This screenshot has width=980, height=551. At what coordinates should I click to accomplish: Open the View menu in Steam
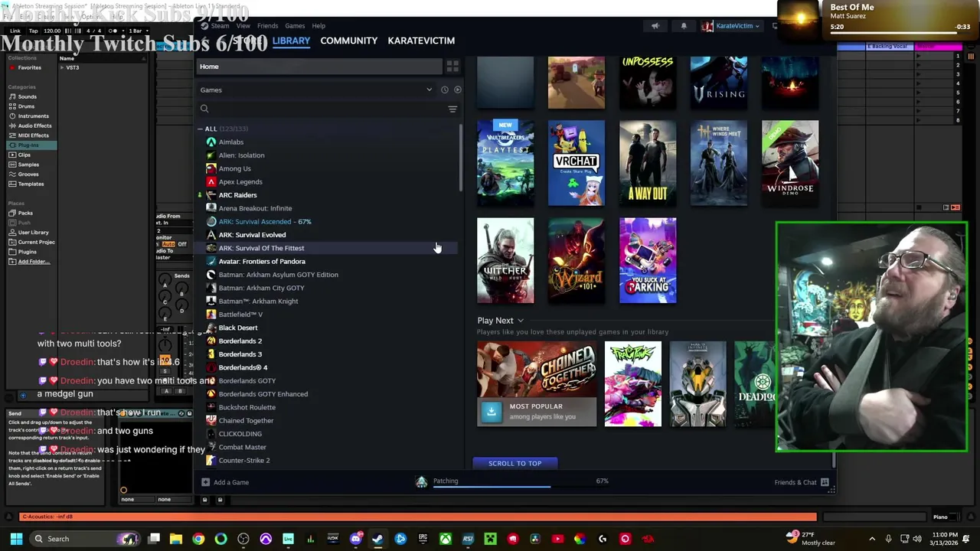coord(243,26)
